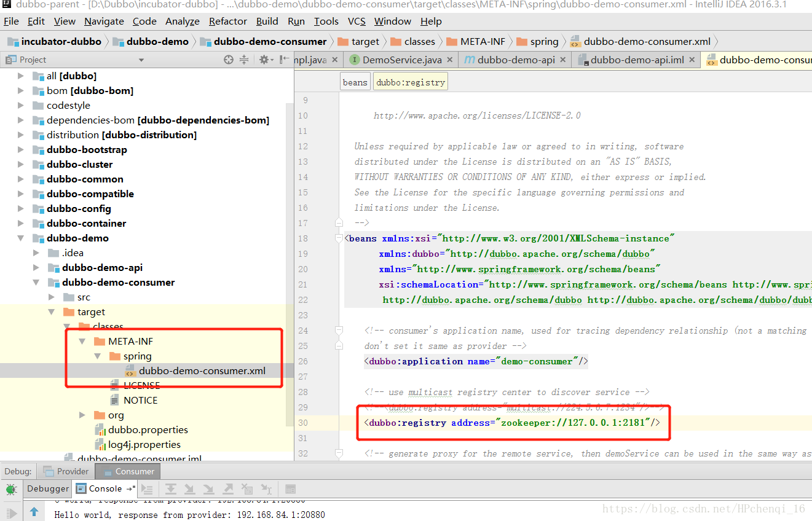Click Step Out debug icon
Image resolution: width=812 pixels, height=521 pixels.
(x=228, y=489)
